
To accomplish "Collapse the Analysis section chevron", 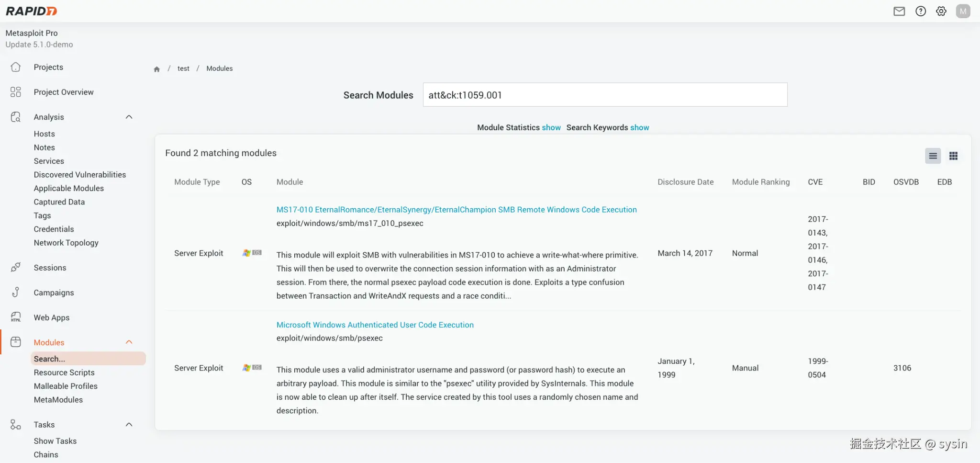I will 129,117.
